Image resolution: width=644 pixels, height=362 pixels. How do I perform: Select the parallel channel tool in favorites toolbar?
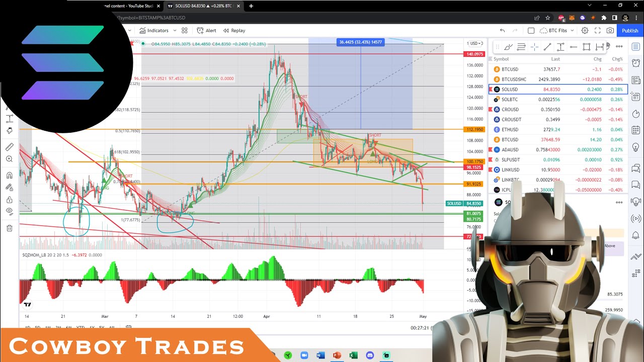click(521, 47)
